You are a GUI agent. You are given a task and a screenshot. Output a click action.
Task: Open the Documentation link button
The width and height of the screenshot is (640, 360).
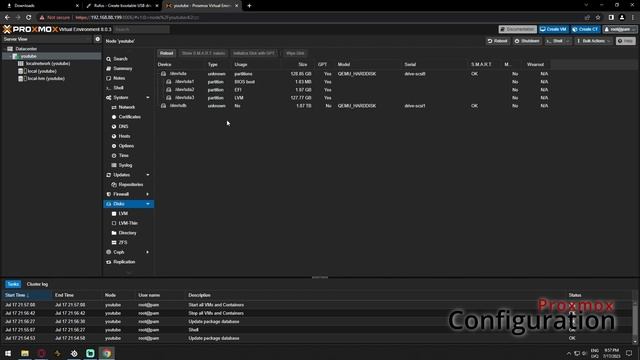point(518,29)
